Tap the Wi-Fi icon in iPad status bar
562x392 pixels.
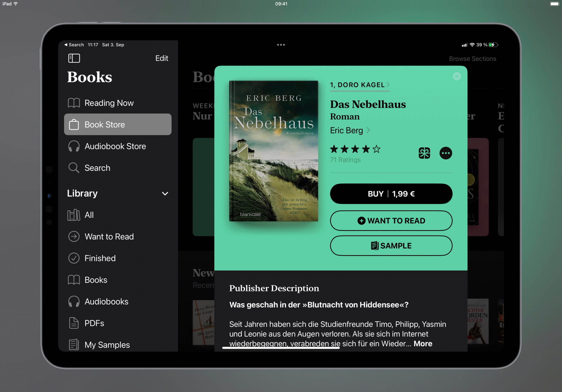pyautogui.click(x=472, y=45)
